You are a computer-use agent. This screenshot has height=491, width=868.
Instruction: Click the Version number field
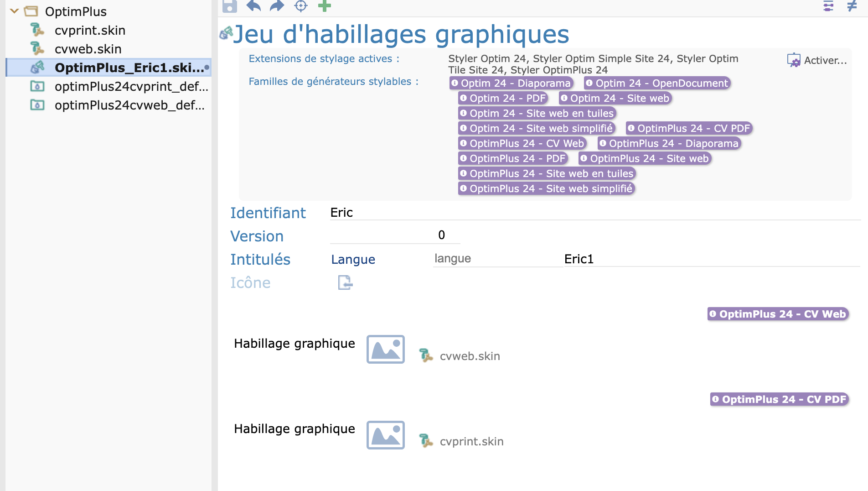pyautogui.click(x=395, y=235)
